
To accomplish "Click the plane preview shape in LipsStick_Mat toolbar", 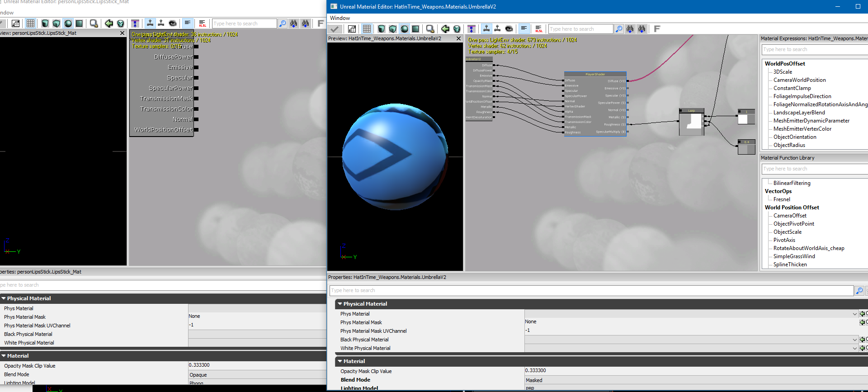I will pyautogui.click(x=79, y=24).
